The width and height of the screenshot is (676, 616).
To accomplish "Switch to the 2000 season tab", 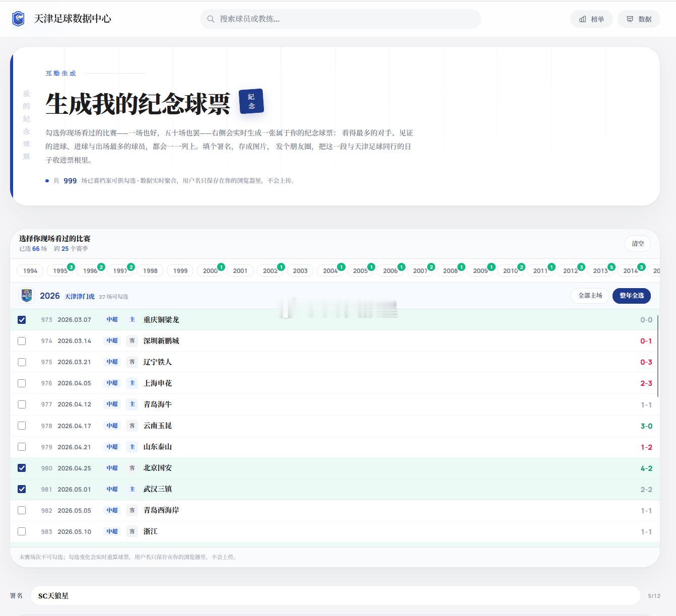I will [210, 270].
